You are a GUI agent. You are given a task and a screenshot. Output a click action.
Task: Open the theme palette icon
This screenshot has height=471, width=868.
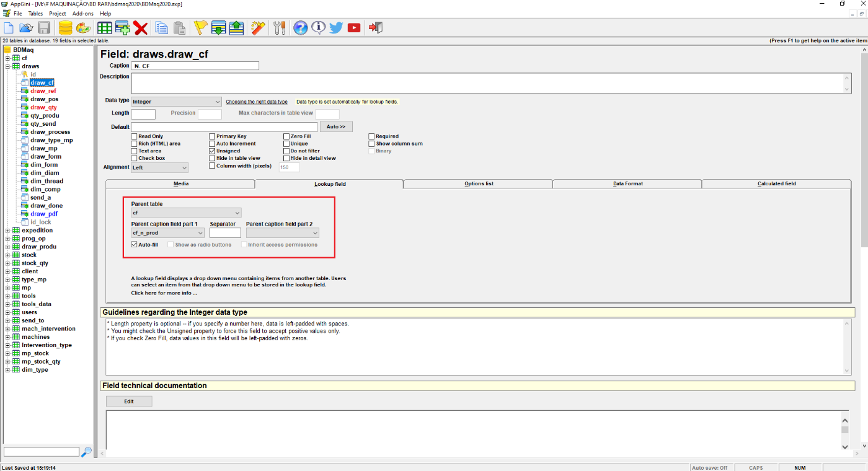point(83,27)
